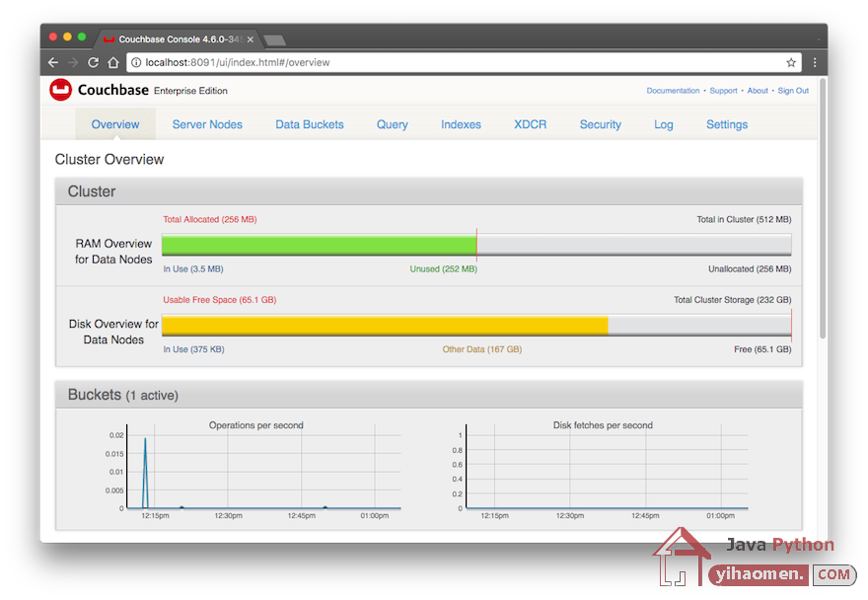Open the Log tab

click(x=663, y=124)
